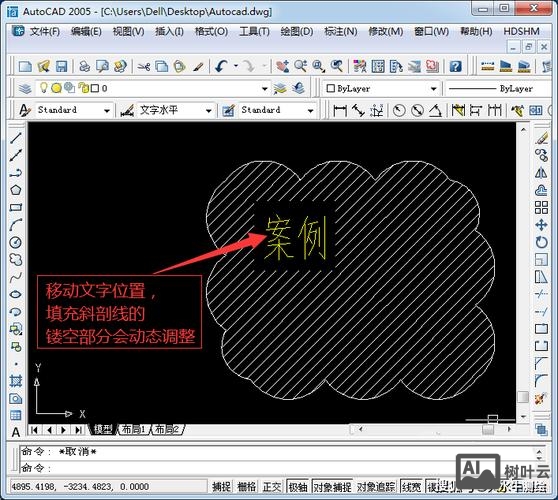Click the Radius Dimension tool

point(399,110)
